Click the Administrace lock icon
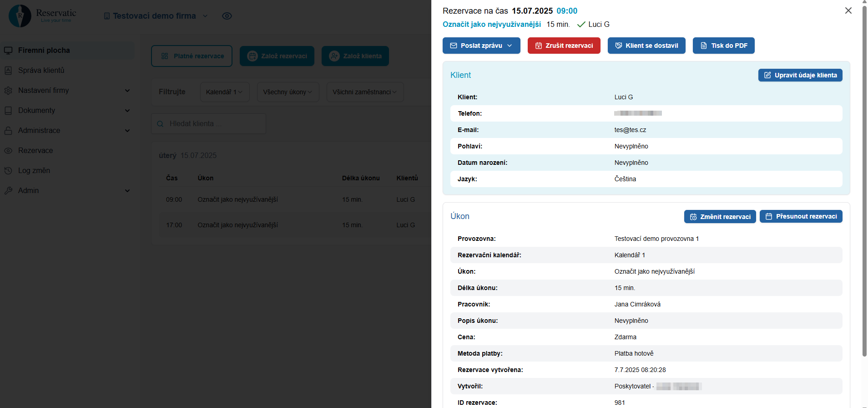 pos(8,130)
